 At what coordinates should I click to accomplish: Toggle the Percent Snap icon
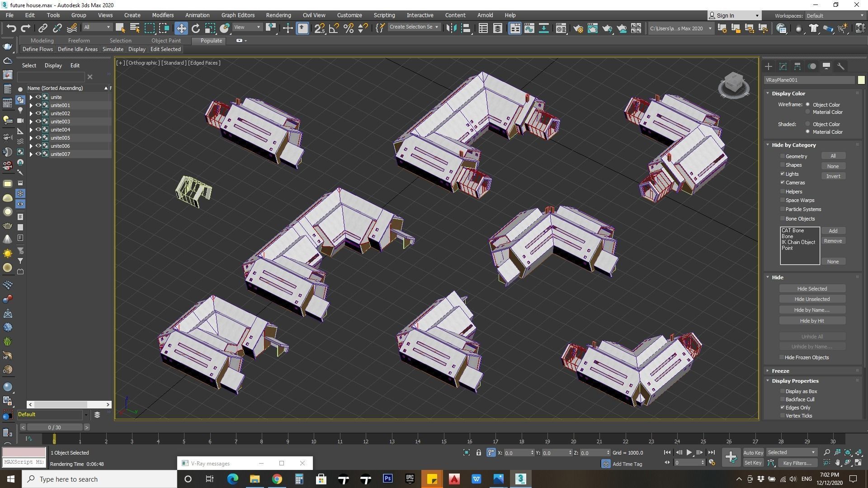[349, 28]
